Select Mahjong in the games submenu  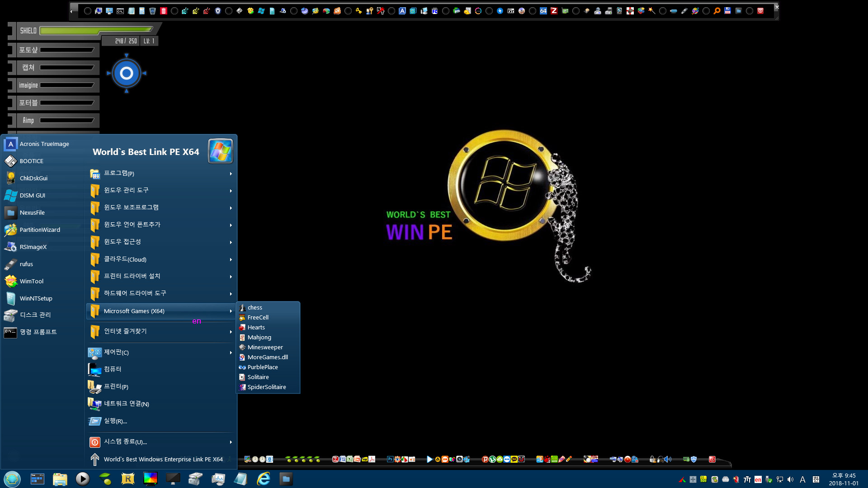click(268, 337)
